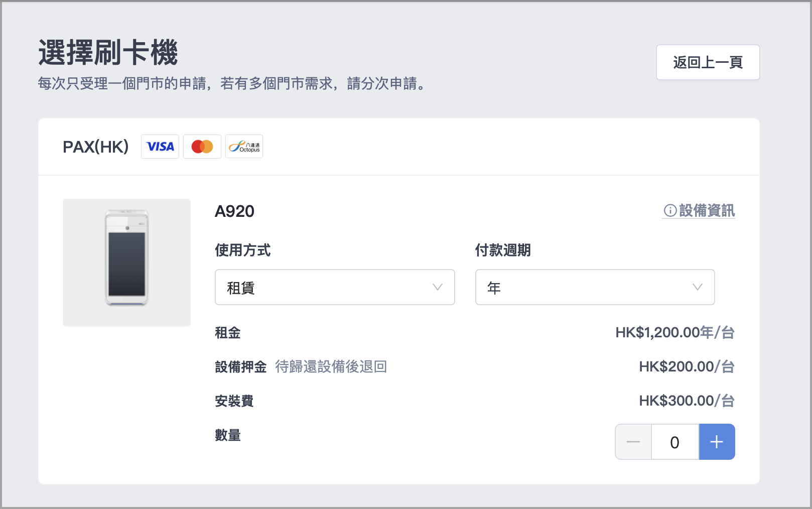The image size is (812, 509).
Task: Go back using 返回上一頁 button
Action: pyautogui.click(x=708, y=62)
